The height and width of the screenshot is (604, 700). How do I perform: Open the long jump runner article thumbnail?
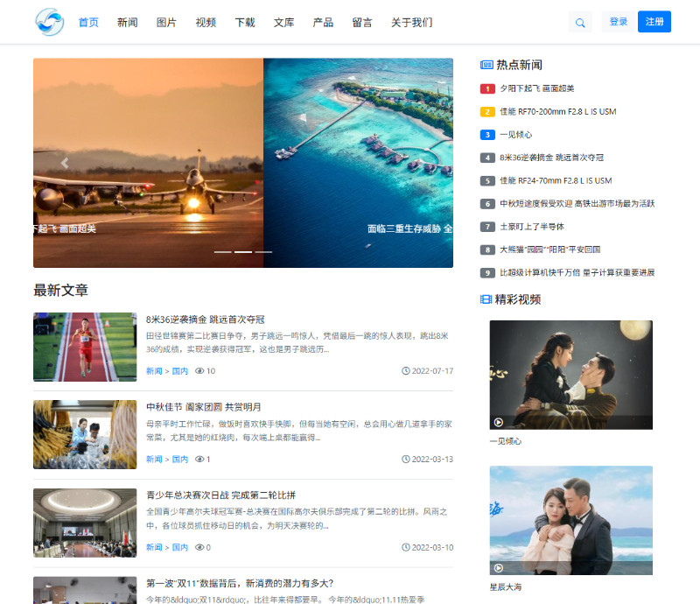click(85, 347)
